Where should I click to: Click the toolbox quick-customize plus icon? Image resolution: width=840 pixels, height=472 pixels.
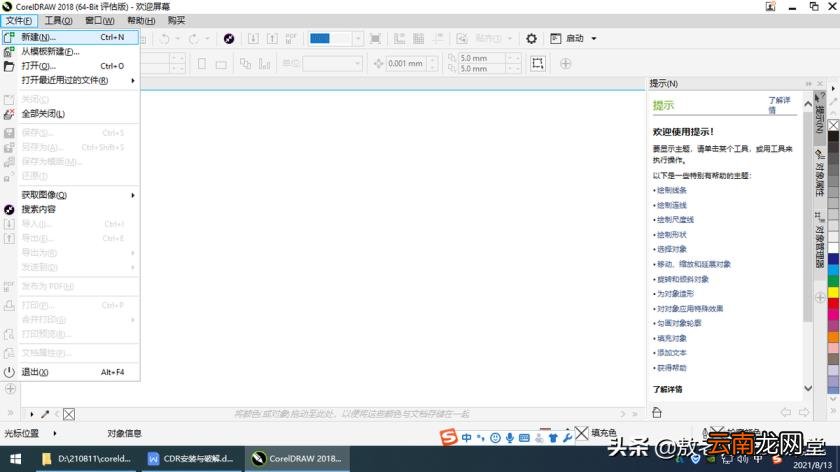(x=10, y=389)
